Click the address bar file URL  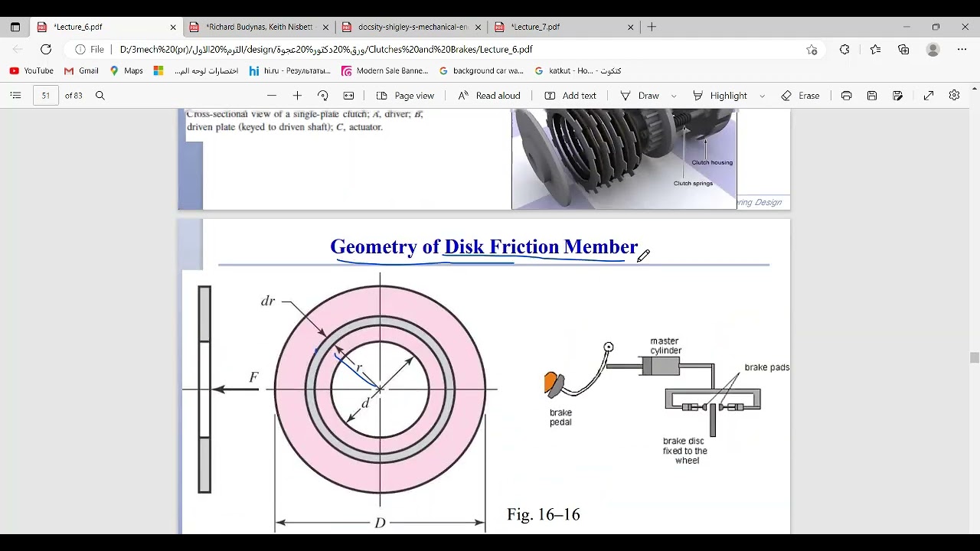[x=325, y=49]
